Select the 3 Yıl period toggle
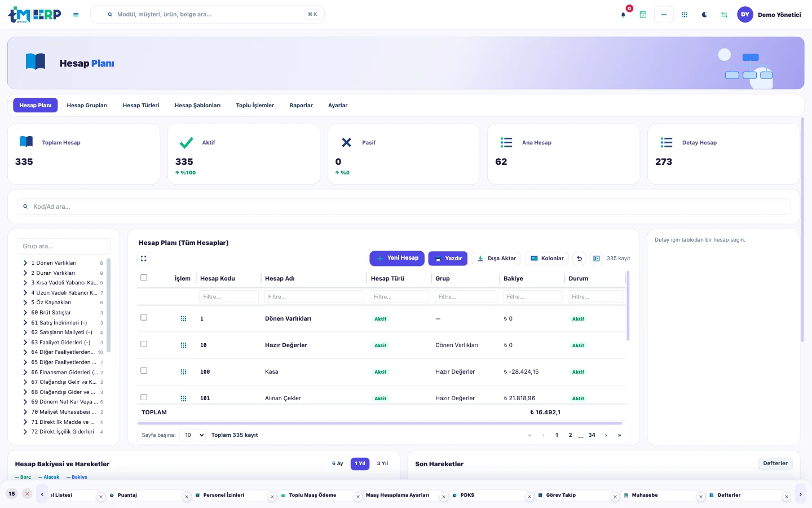The image size is (812, 508). tap(382, 463)
